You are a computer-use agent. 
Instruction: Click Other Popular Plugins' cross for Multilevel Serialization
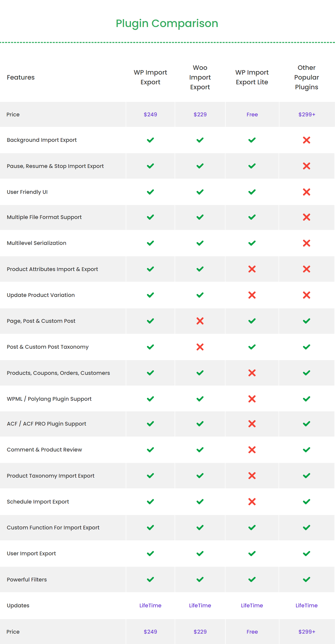click(x=306, y=243)
